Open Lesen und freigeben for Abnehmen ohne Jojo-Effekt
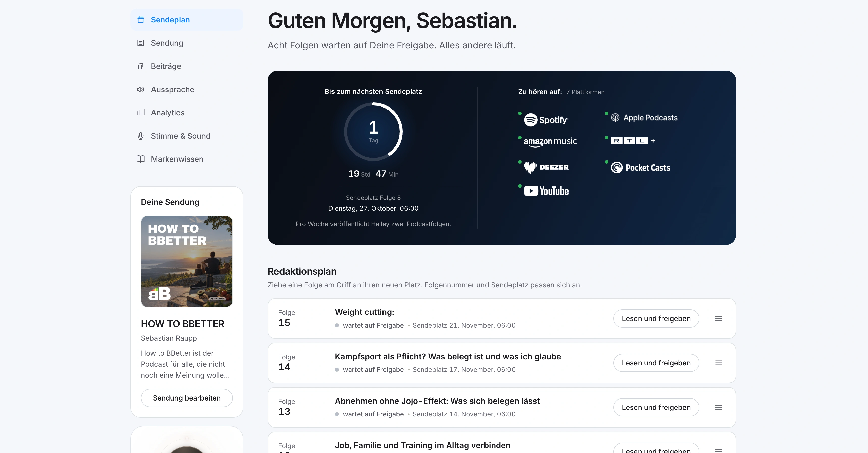The height and width of the screenshot is (453, 868). (x=656, y=408)
